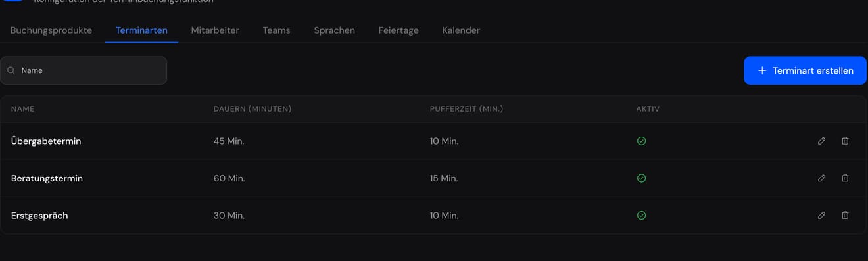868x261 pixels.
Task: Edit the Übergabetermin row with pencil icon
Action: (x=821, y=141)
